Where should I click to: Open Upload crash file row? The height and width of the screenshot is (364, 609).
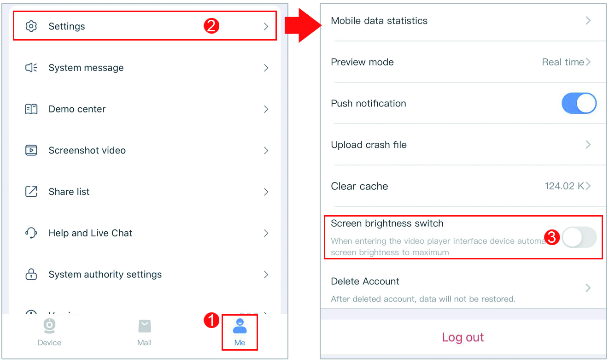(463, 145)
